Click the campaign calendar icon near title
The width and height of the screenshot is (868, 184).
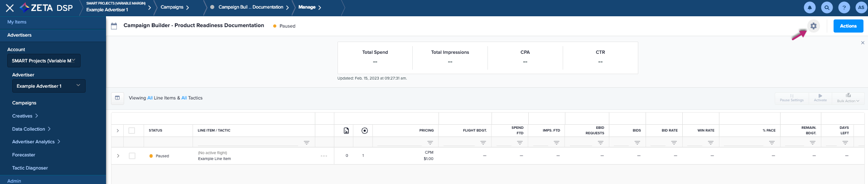[x=114, y=26]
